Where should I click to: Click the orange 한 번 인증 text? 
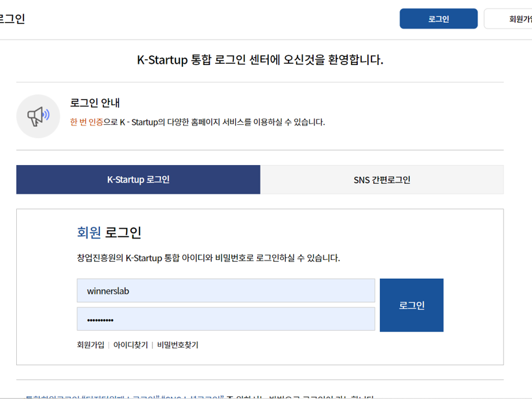[86, 122]
